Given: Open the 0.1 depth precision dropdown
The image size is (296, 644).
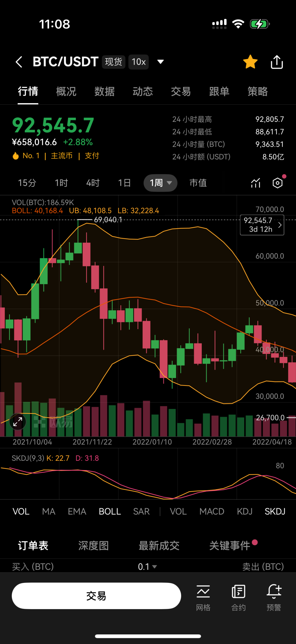Looking at the screenshot, I should pyautogui.click(x=147, y=567).
